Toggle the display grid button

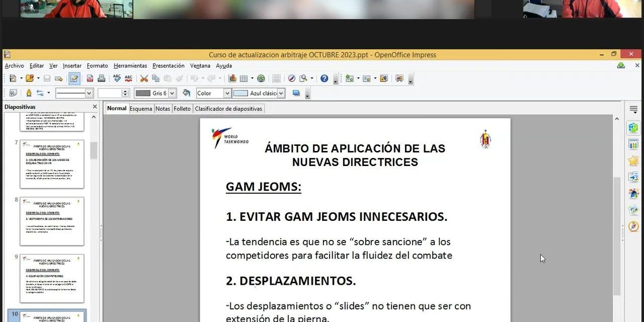point(276,78)
